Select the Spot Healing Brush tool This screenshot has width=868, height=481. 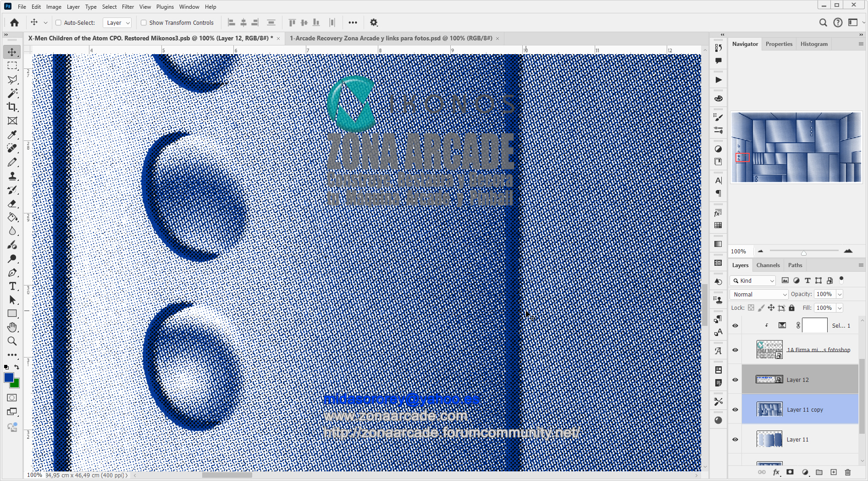click(x=12, y=148)
